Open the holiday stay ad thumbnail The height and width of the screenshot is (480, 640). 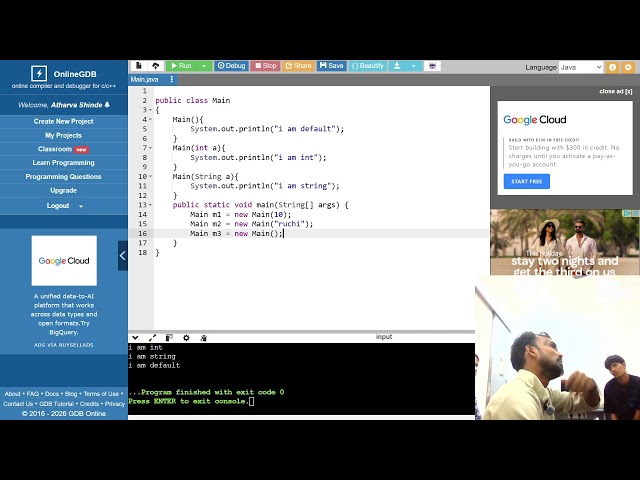click(565, 242)
